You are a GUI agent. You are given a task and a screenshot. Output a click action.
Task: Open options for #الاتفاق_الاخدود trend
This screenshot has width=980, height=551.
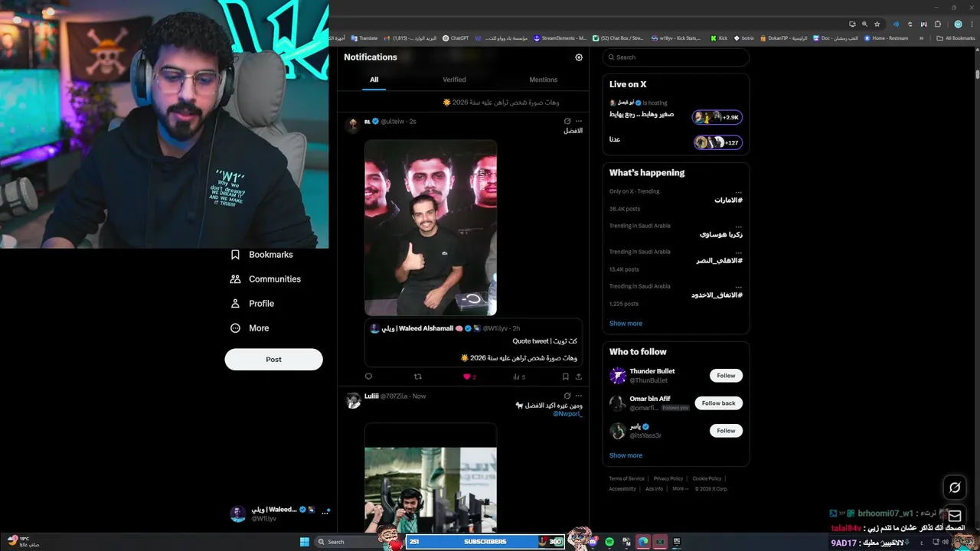[x=738, y=286]
